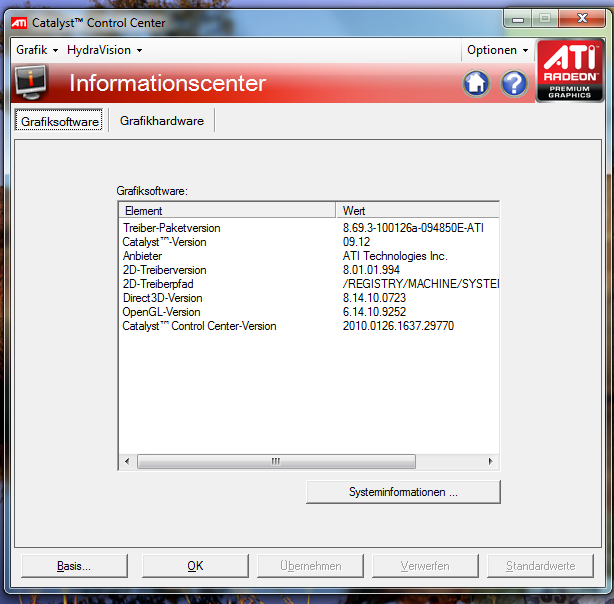Select the 2D-Treiberversion row
614x604 pixels.
309,270
